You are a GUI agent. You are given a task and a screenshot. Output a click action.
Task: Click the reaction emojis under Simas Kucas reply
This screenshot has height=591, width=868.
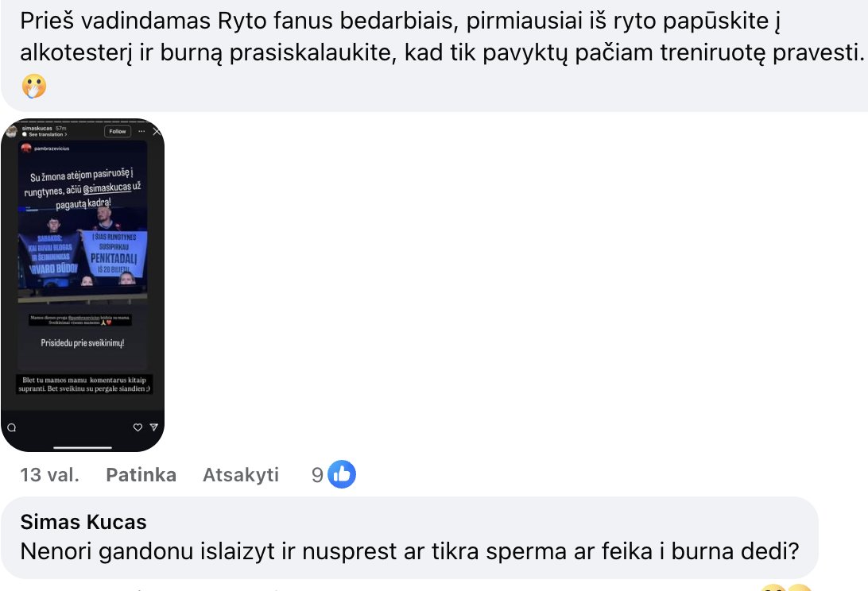(786, 587)
